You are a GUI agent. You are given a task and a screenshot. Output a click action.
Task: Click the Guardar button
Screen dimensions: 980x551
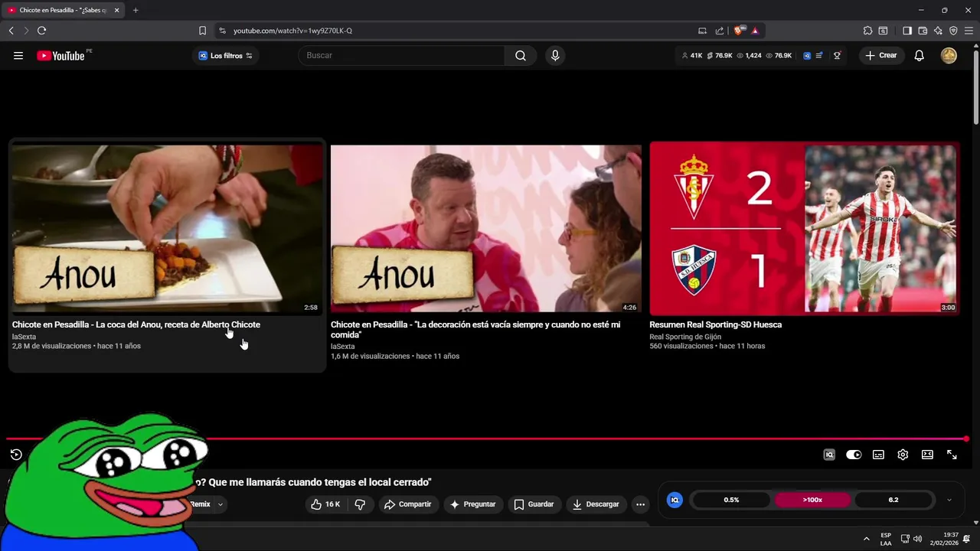click(x=534, y=504)
